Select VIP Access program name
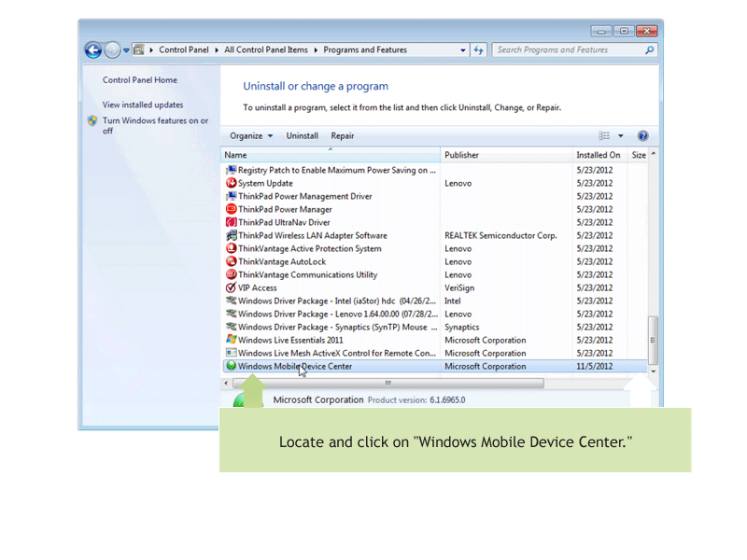 click(x=258, y=288)
